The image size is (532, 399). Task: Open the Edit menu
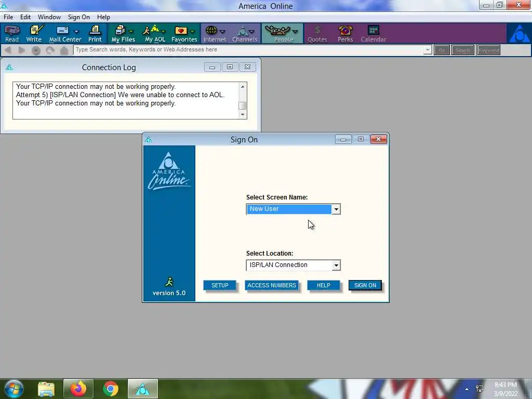(25, 17)
